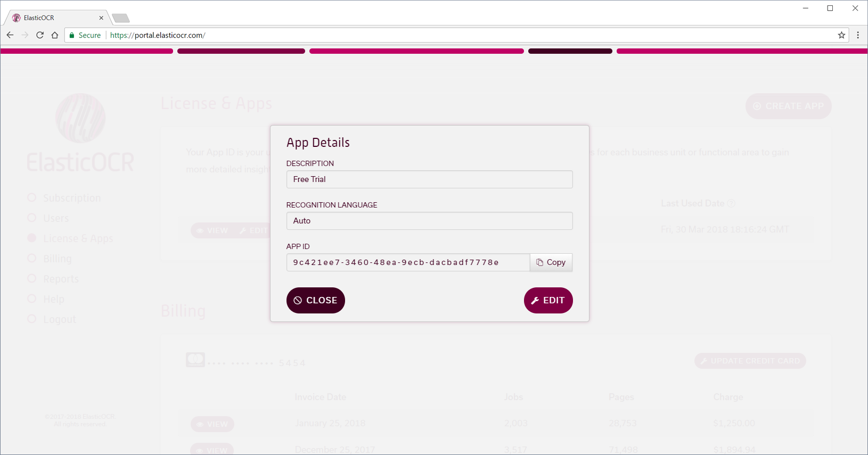Click the Billing section heading
Screen dimensions: 868x455
(183, 311)
